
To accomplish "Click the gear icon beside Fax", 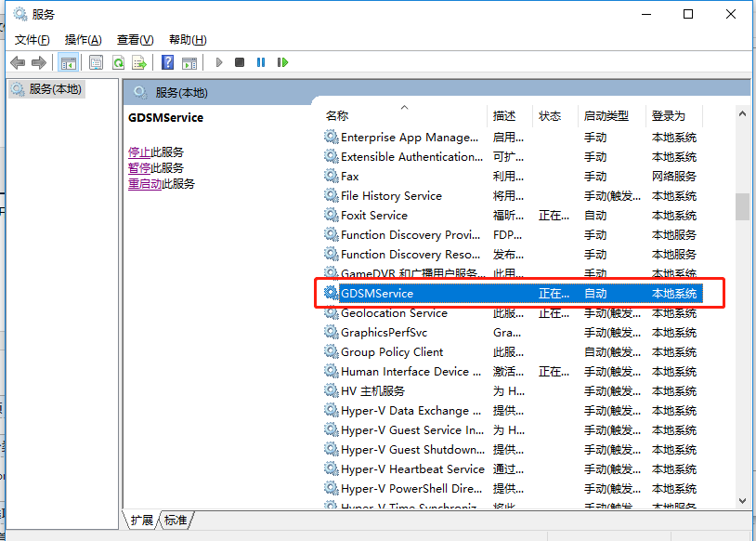I will (x=332, y=176).
